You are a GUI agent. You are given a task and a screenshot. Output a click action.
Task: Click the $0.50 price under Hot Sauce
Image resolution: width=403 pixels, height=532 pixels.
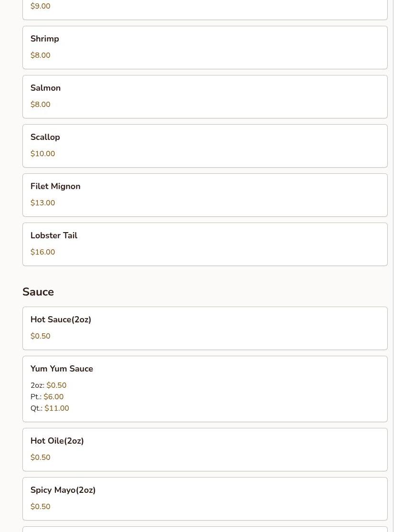[40, 336]
